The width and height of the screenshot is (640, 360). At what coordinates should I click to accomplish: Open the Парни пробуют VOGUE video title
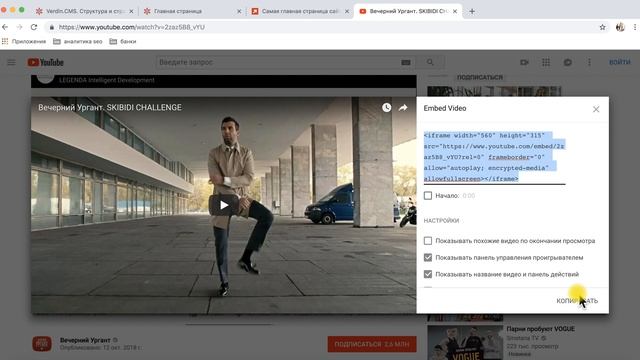[540, 329]
